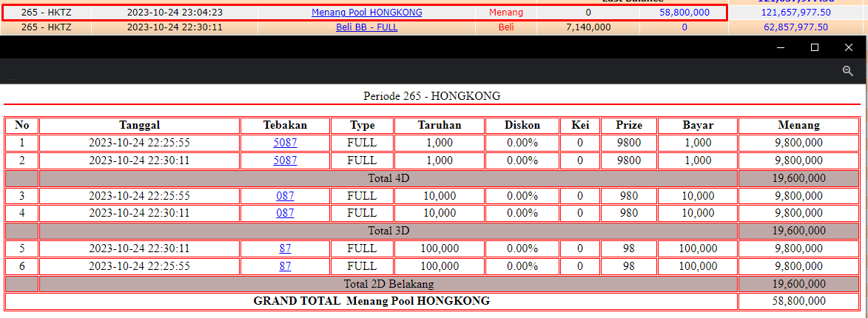The image size is (868, 318).
Task: Select 265 - HKTZ in the Beli row
Action: click(47, 27)
